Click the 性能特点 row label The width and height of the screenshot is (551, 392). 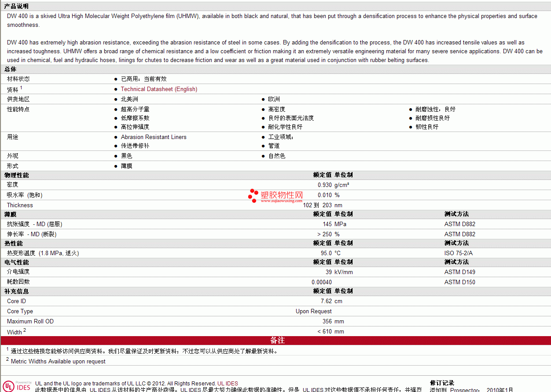pos(18,109)
